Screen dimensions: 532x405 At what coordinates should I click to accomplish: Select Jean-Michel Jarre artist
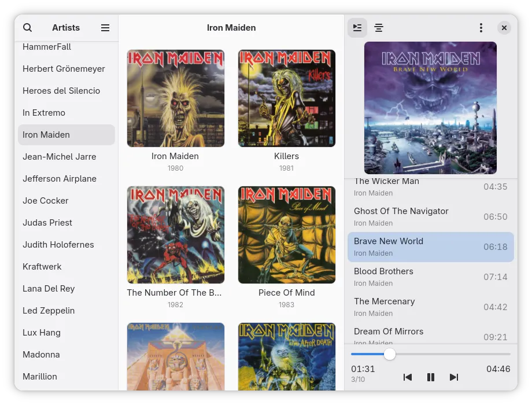(66, 156)
